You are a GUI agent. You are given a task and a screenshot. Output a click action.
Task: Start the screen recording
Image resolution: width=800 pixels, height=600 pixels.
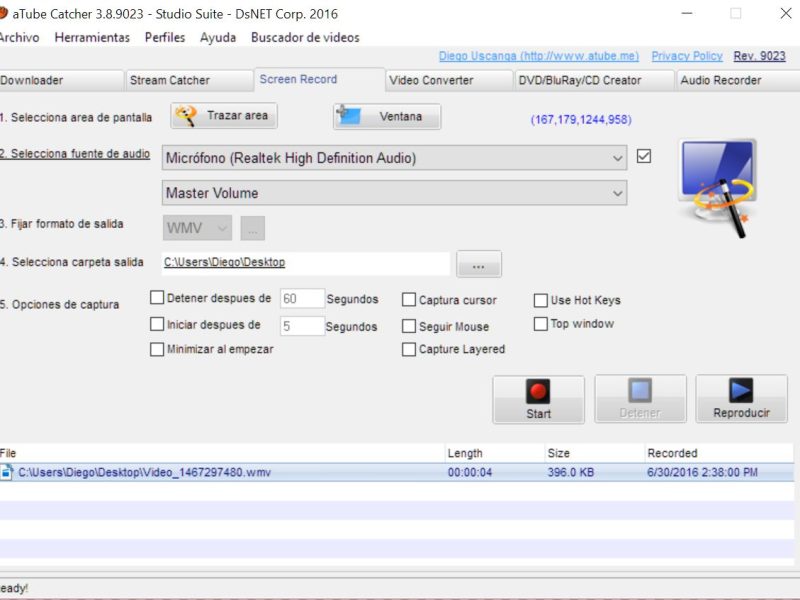click(538, 399)
